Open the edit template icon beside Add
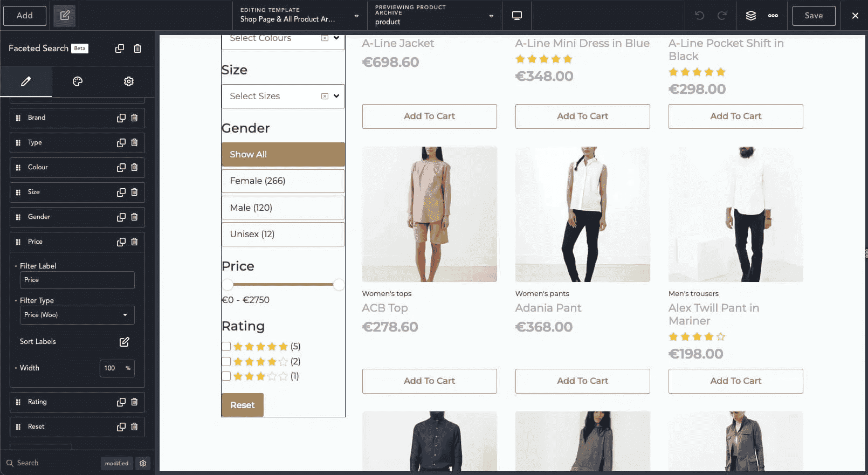Screen dimensions: 868x475 [x=65, y=16]
